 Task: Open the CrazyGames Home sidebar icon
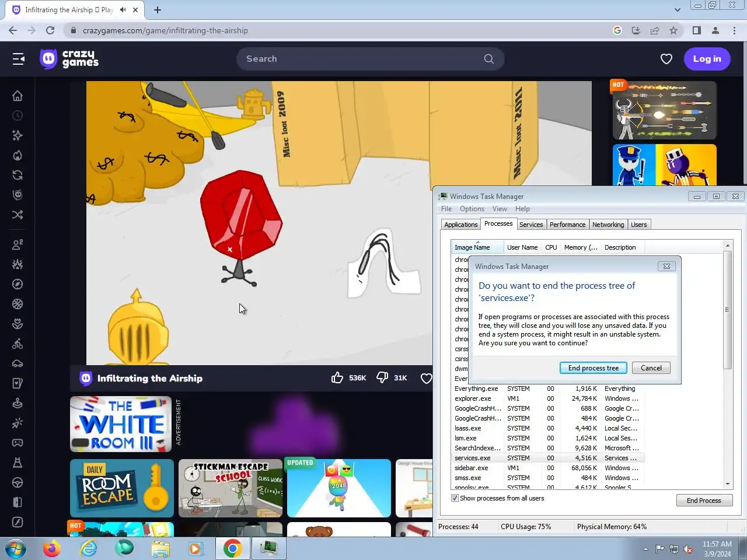[18, 96]
